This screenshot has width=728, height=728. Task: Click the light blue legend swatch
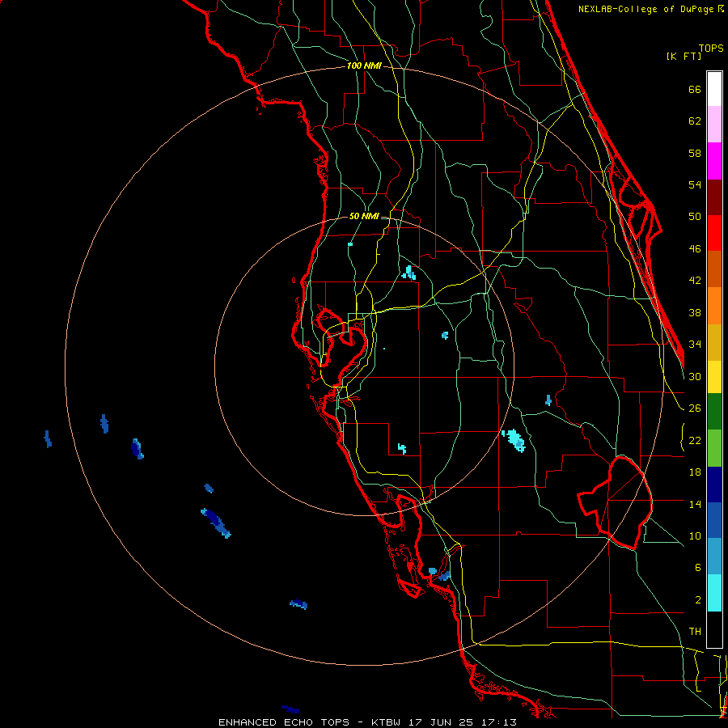pos(714,557)
